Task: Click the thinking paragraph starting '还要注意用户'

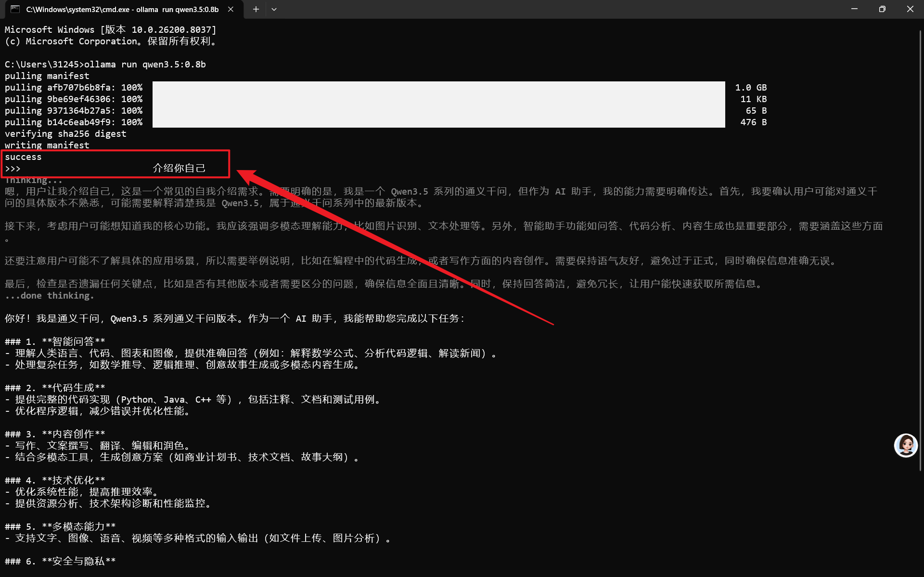Action: (x=423, y=261)
